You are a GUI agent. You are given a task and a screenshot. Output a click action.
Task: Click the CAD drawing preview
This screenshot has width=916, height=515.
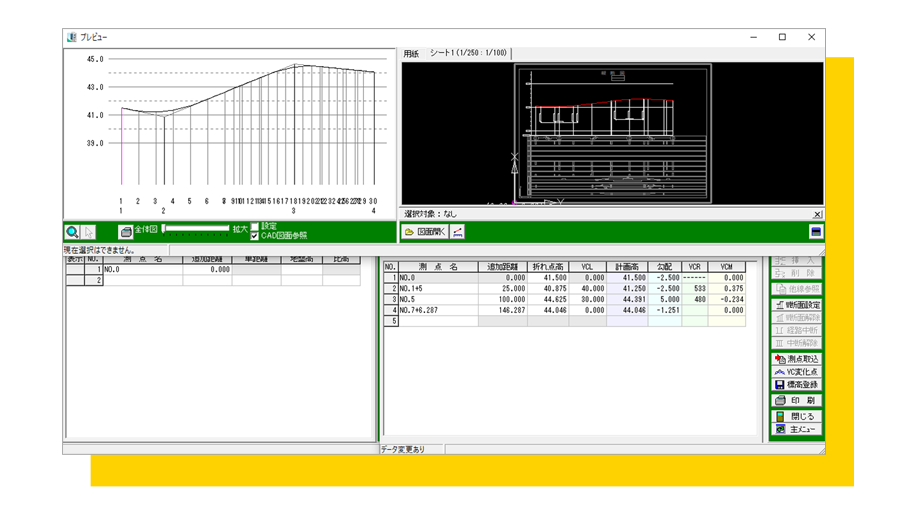[613, 134]
